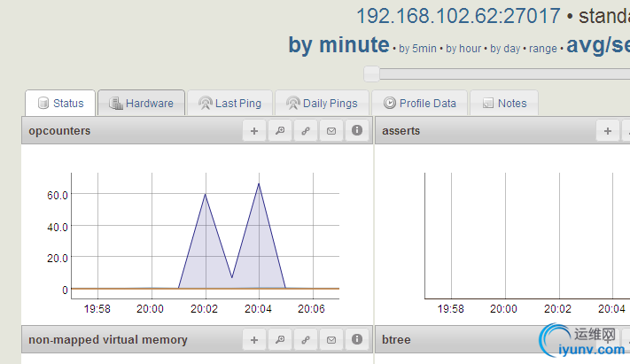Select by 5min granularity
Image resolution: width=630 pixels, height=364 pixels.
point(417,49)
